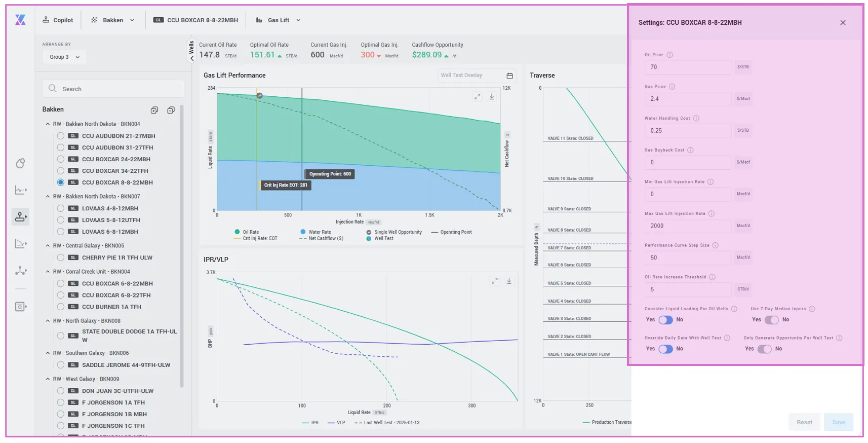Click the Reset button in Settings
The height and width of the screenshot is (443, 868).
(x=804, y=422)
